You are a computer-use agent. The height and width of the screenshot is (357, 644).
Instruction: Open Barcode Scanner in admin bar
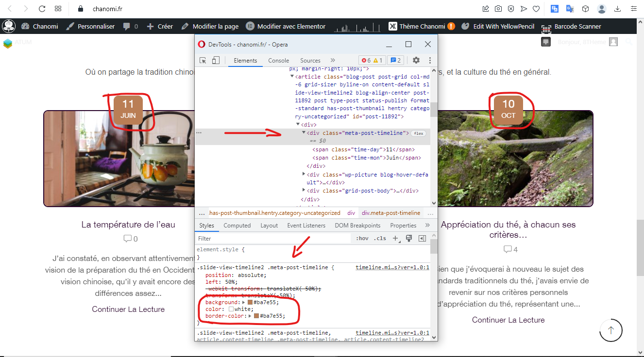pos(572,26)
